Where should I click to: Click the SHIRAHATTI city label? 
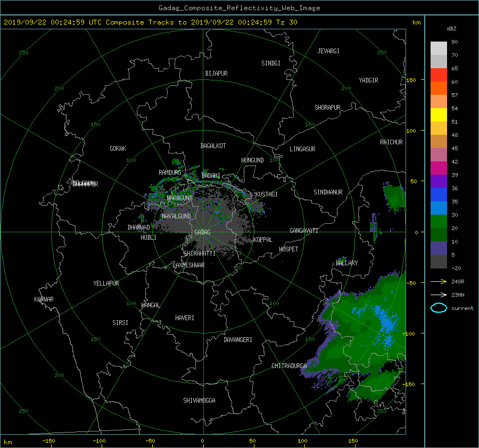coord(200,254)
